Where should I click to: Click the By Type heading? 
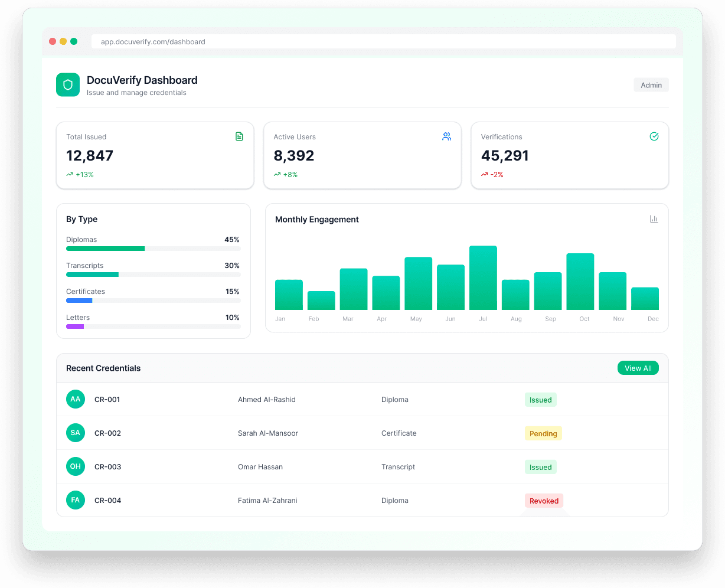pyautogui.click(x=82, y=220)
